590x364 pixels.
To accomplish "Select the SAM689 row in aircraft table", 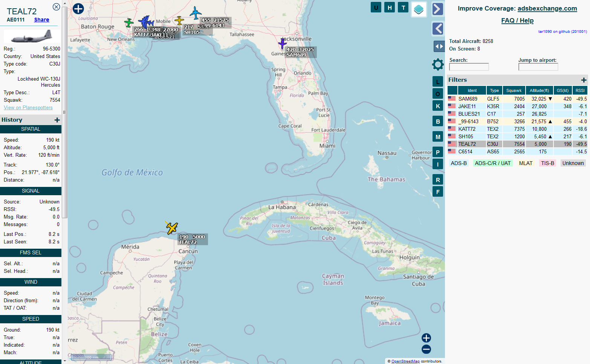I will [x=517, y=99].
